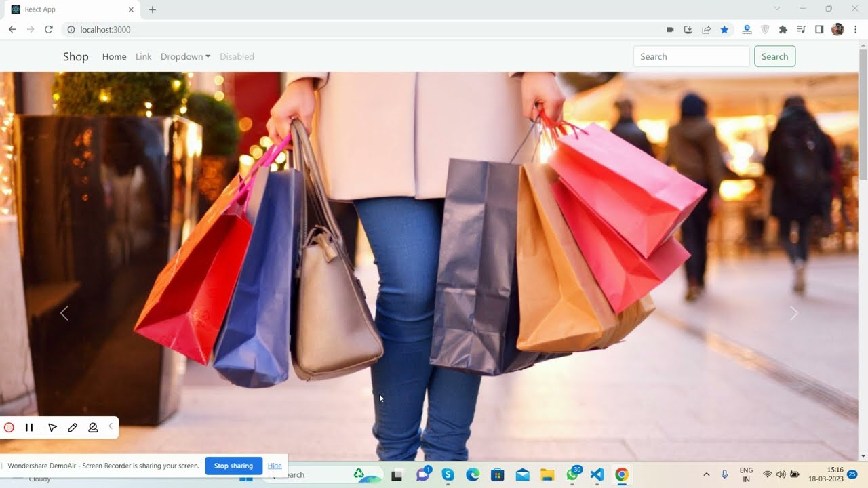Go to the Home nav link
Viewport: 868px width, 488px height.
click(x=114, y=56)
